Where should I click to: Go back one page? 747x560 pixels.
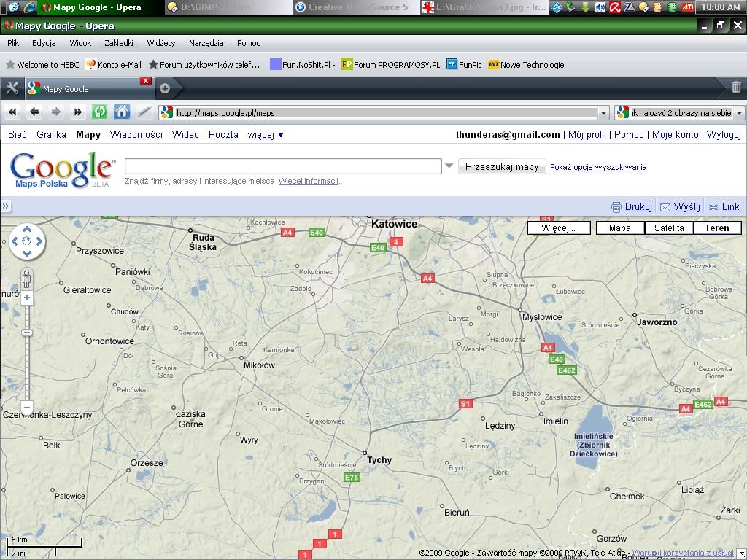(34, 112)
